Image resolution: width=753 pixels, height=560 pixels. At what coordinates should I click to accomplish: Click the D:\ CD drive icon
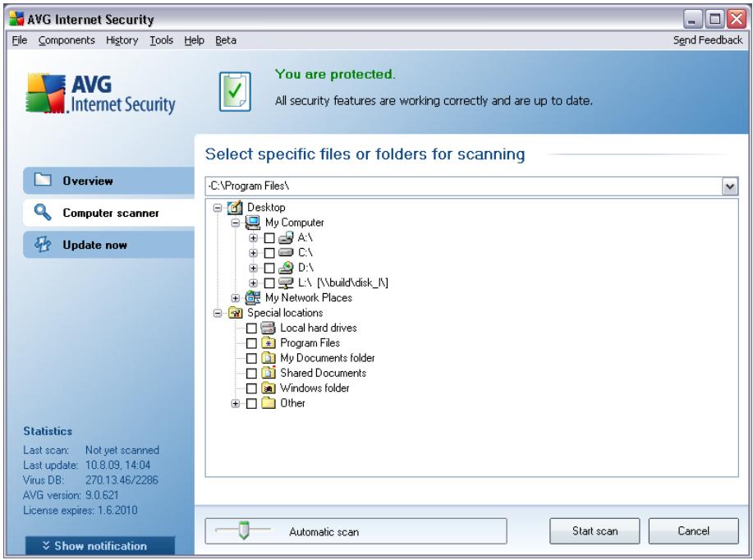pyautogui.click(x=286, y=268)
